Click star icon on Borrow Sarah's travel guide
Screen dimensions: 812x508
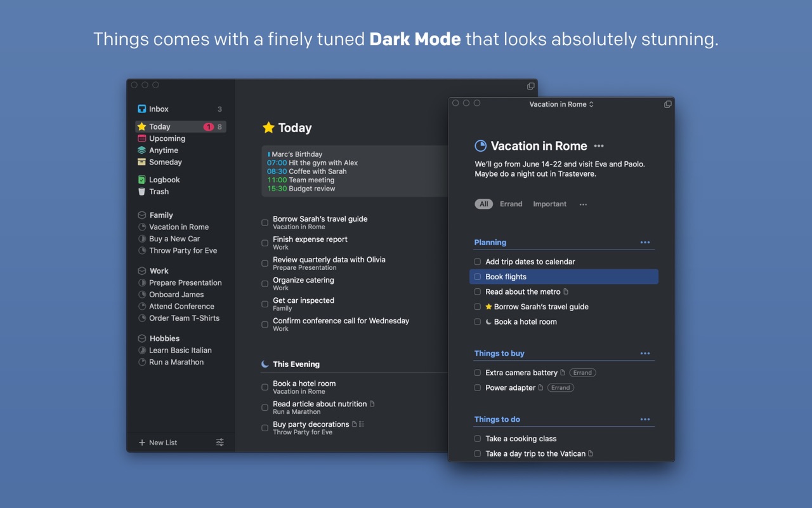488,307
